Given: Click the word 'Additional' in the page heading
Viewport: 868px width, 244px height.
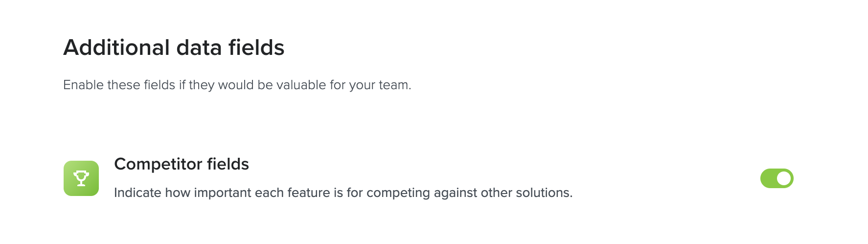Looking at the screenshot, I should [x=116, y=48].
